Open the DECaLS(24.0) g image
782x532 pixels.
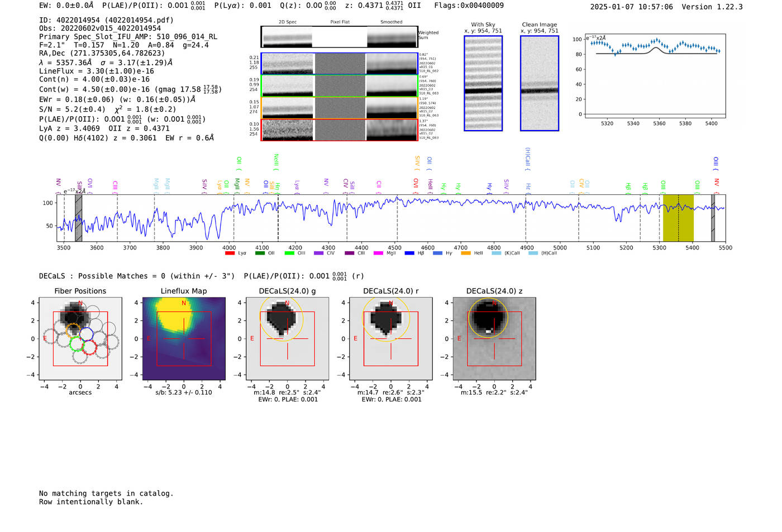(x=288, y=339)
